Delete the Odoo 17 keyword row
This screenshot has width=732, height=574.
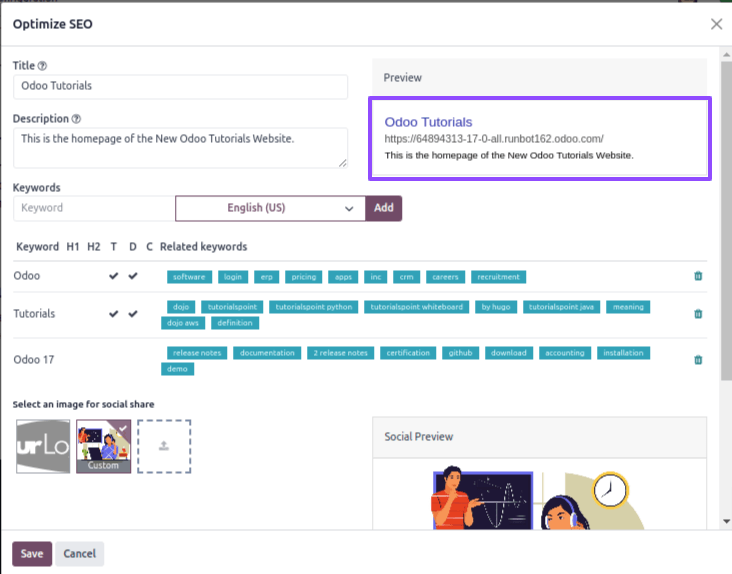pyautogui.click(x=698, y=360)
